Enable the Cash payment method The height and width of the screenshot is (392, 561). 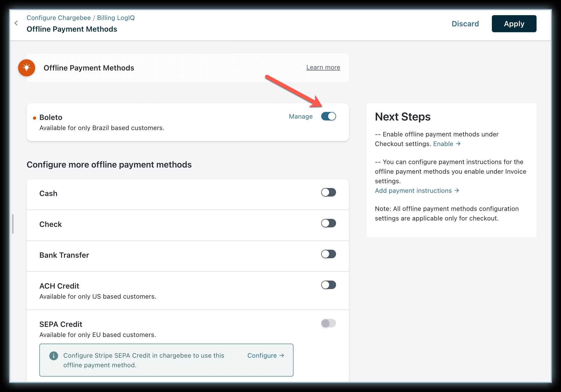pyautogui.click(x=328, y=192)
